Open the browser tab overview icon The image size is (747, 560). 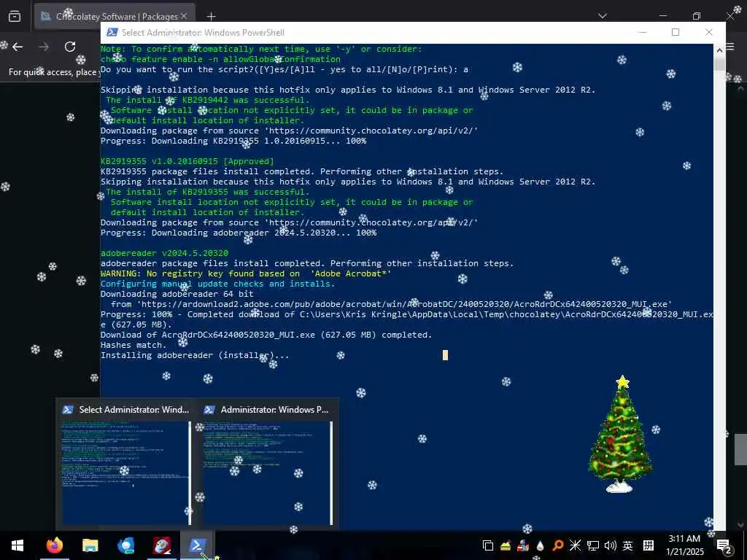pos(15,16)
